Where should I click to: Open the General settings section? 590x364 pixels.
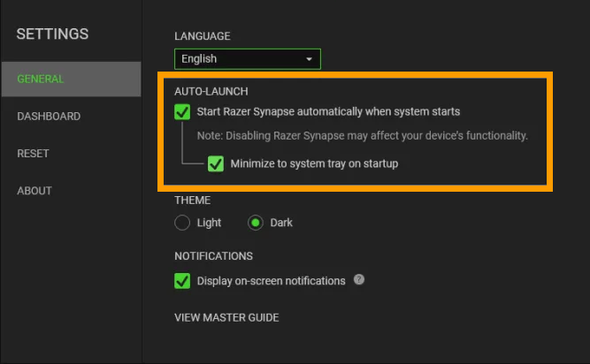tap(71, 79)
